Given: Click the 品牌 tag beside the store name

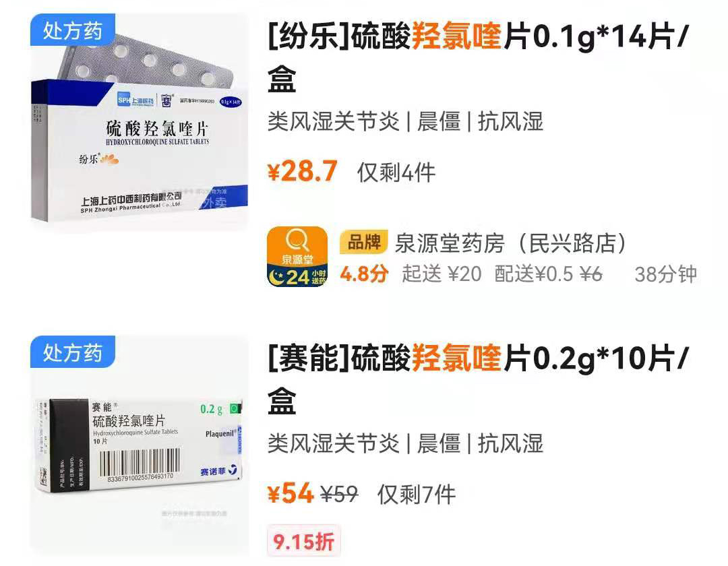Looking at the screenshot, I should tap(363, 242).
